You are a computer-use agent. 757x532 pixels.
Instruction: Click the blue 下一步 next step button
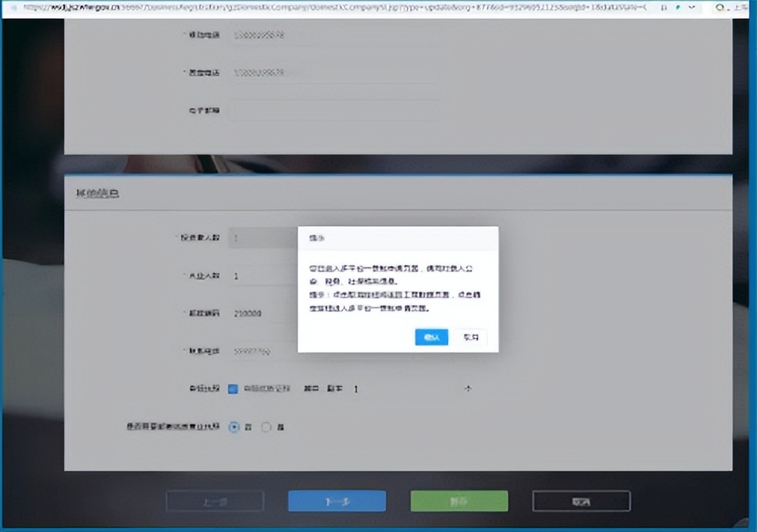point(336,500)
